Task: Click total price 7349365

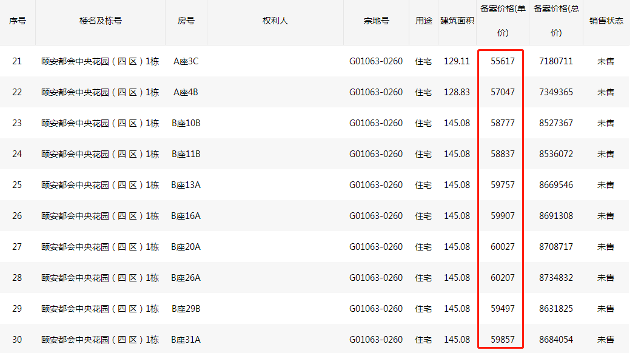Action: [x=556, y=92]
